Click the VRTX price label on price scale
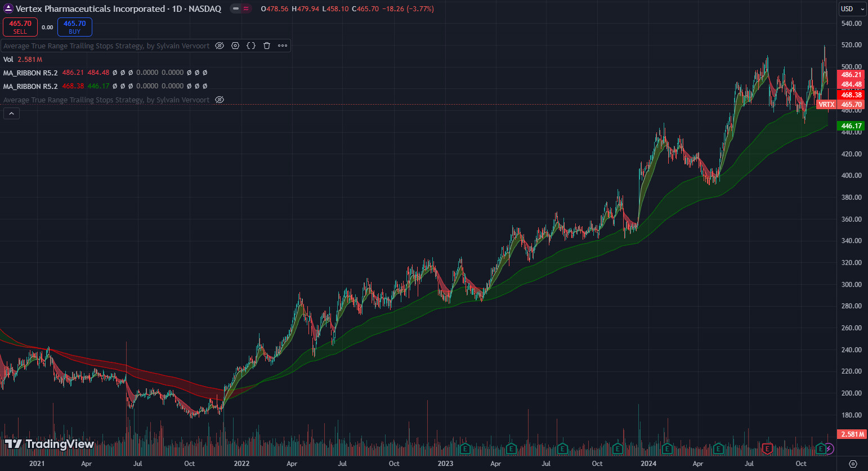Screen dimensions: 868x471 (826, 105)
